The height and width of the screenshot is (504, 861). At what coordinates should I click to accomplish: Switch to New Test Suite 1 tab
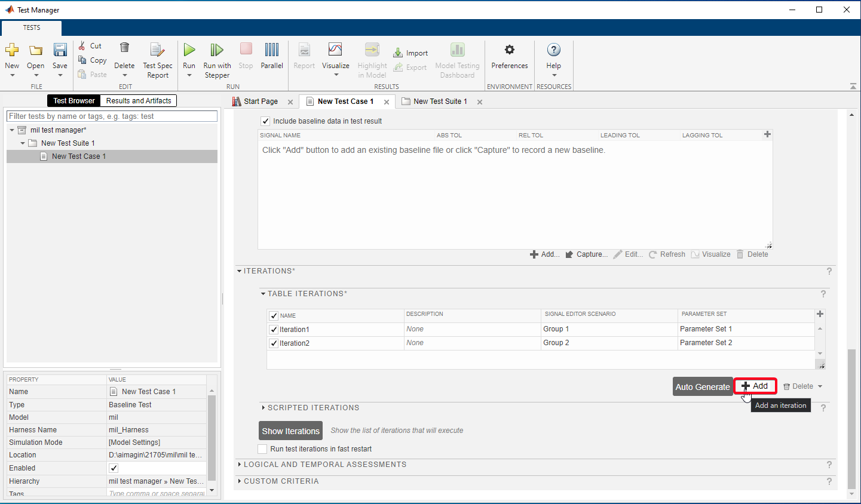point(440,102)
